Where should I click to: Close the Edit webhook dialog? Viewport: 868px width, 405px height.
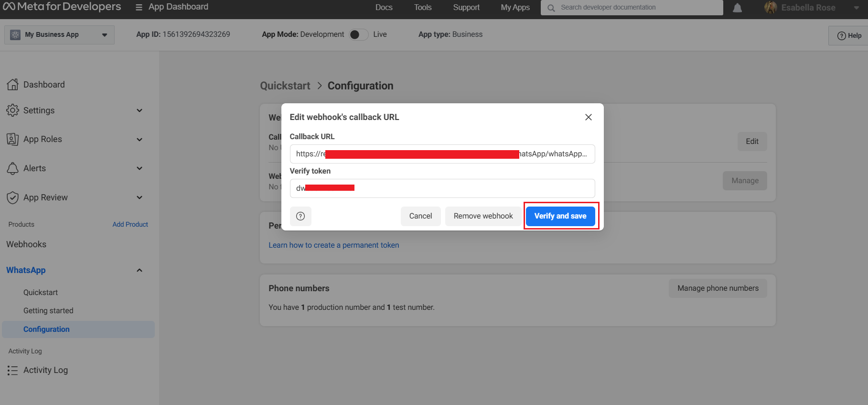[589, 117]
